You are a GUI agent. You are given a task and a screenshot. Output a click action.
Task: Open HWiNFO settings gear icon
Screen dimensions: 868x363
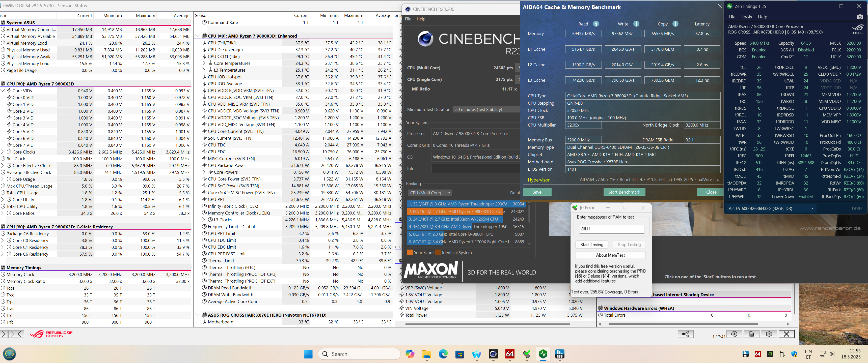coord(769,334)
